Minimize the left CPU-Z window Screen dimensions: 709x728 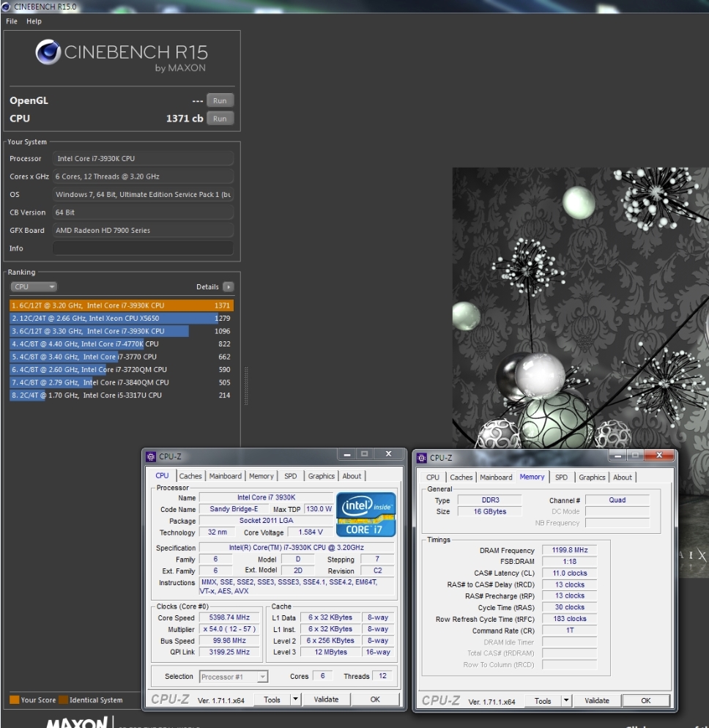click(x=347, y=454)
